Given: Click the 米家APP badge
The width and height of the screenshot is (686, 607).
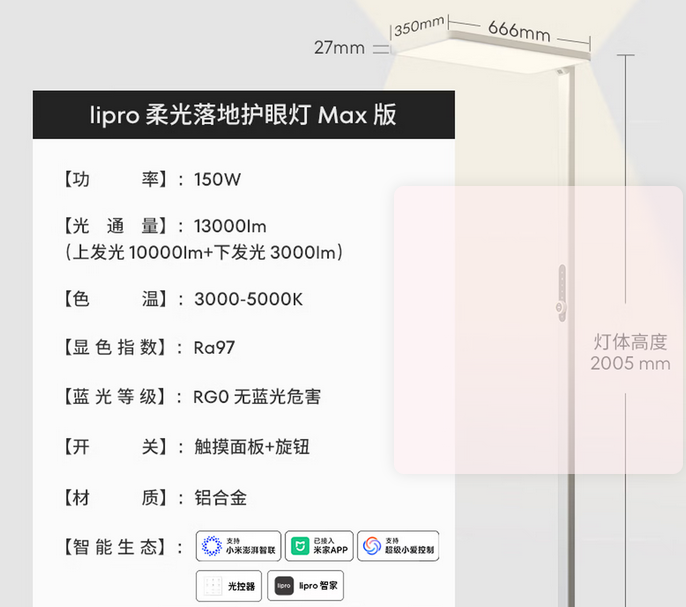Looking at the screenshot, I should [x=319, y=546].
